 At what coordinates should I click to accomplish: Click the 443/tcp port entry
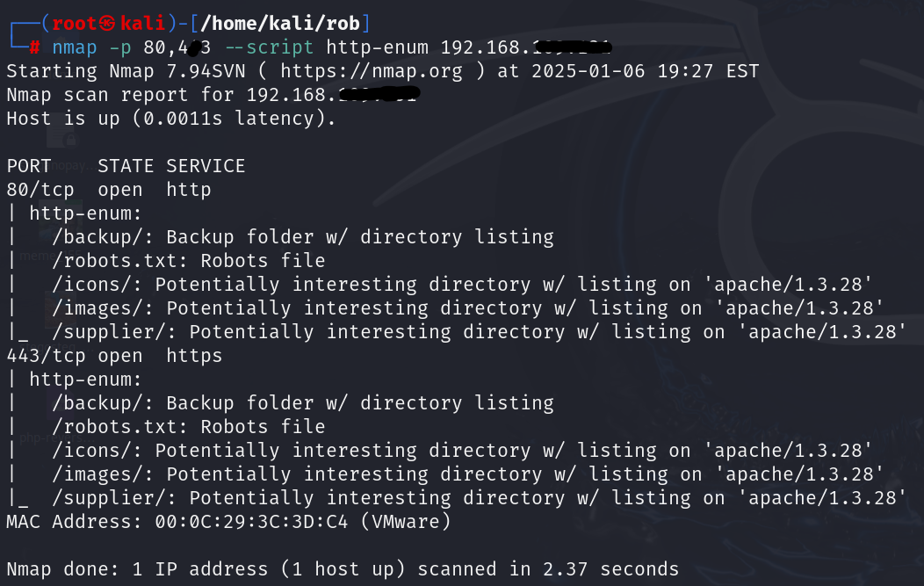click(x=46, y=356)
